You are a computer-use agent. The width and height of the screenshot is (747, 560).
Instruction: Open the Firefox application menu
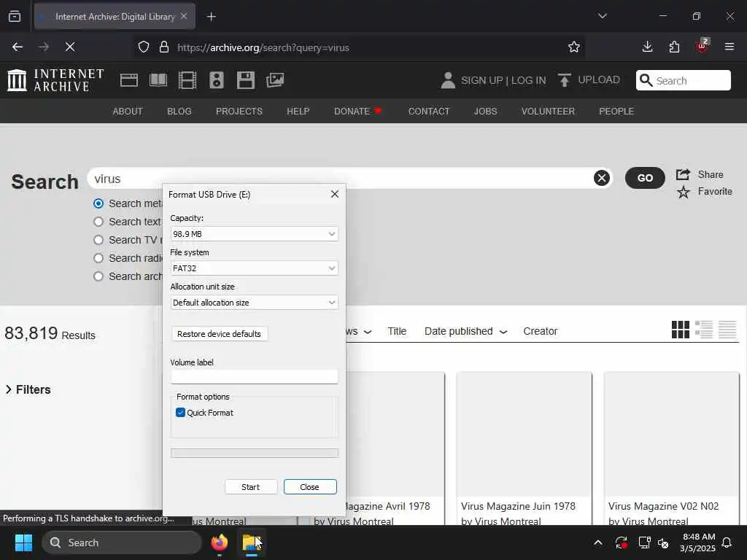(729, 47)
